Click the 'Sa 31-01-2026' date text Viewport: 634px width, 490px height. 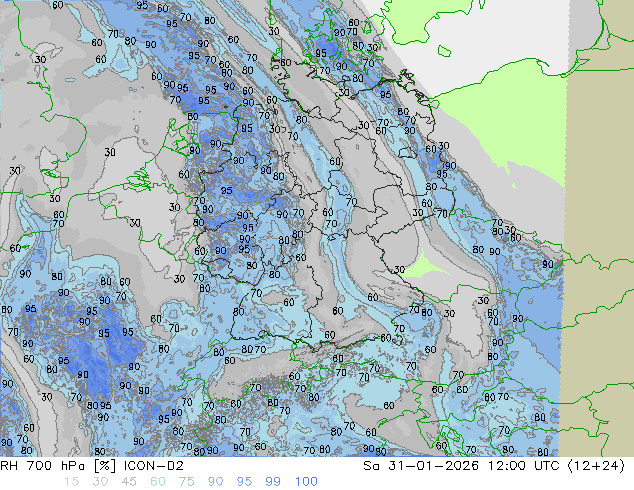click(x=421, y=466)
